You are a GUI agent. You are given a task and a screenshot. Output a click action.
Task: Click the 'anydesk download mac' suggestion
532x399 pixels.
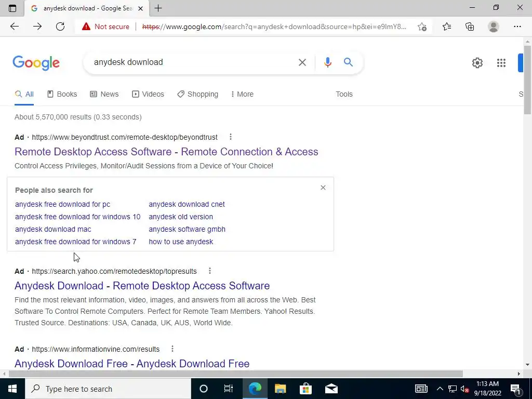coord(53,229)
